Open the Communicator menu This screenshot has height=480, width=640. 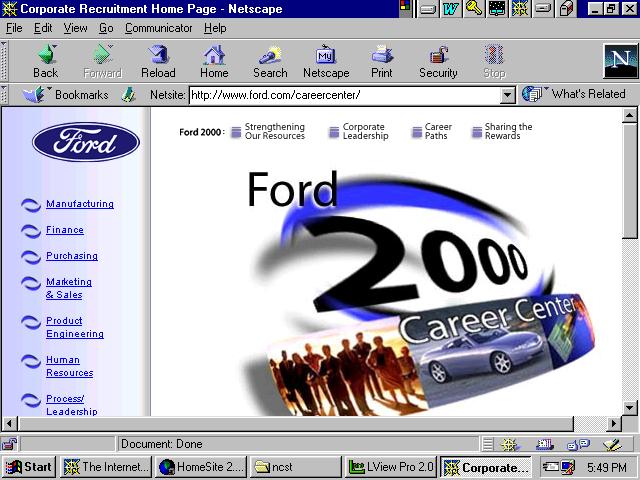point(158,28)
